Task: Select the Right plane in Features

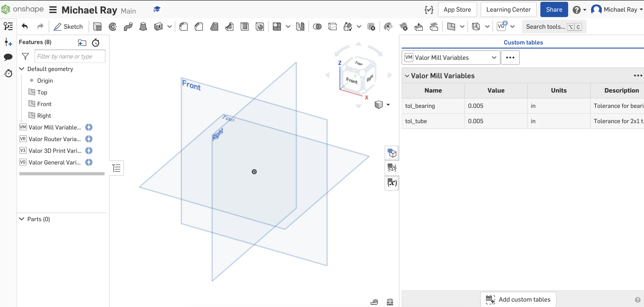Action: pos(44,116)
